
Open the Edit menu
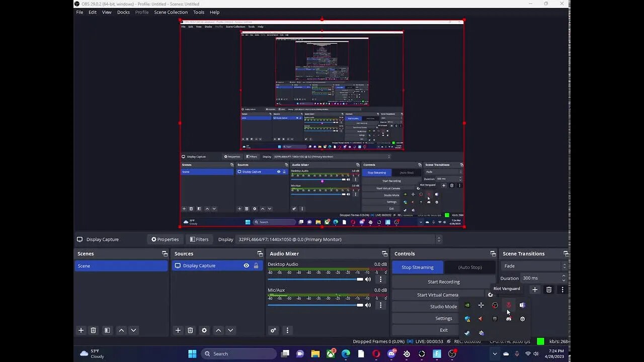93,12
